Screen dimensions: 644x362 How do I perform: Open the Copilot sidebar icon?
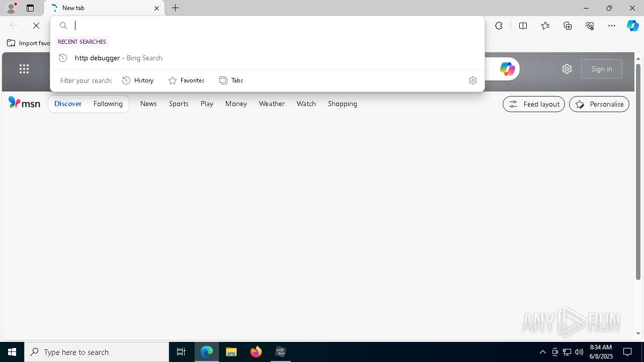(632, 26)
